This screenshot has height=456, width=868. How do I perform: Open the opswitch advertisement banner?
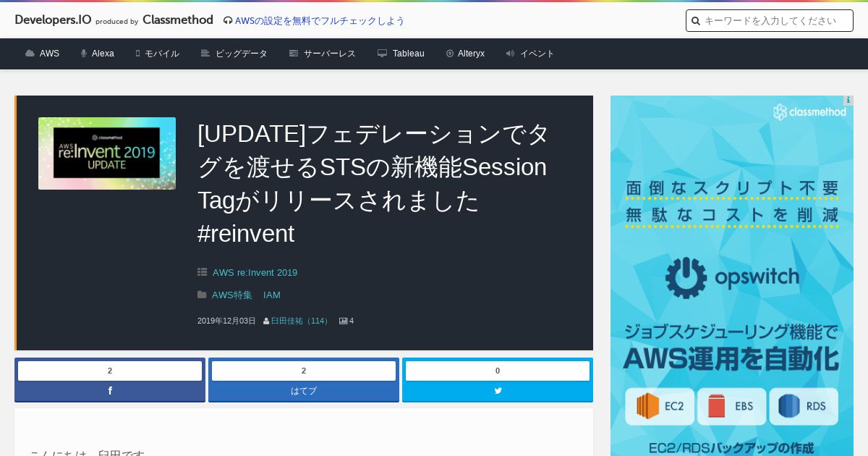pos(732,276)
